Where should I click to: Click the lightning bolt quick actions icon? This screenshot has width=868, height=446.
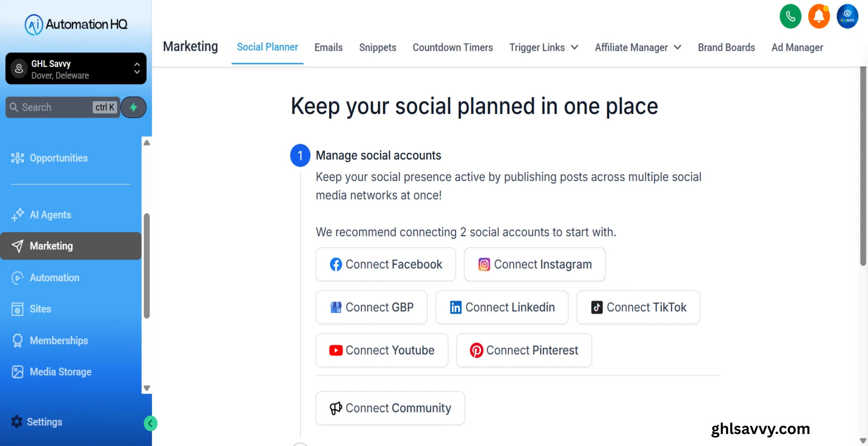134,107
